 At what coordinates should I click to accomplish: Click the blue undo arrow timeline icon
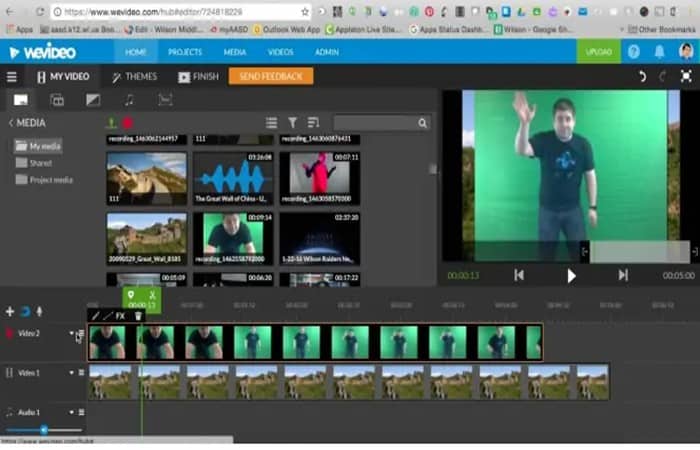(25, 311)
